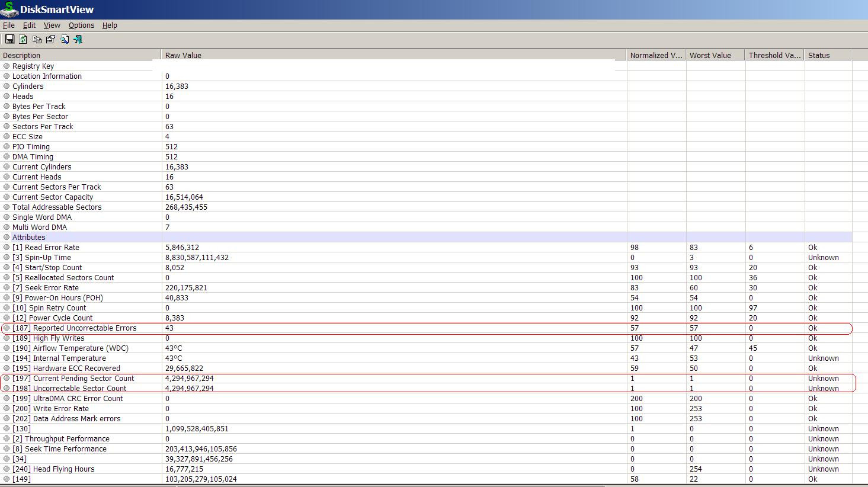Select the Bytes Per Track row
868x487 pixels.
pos(426,106)
